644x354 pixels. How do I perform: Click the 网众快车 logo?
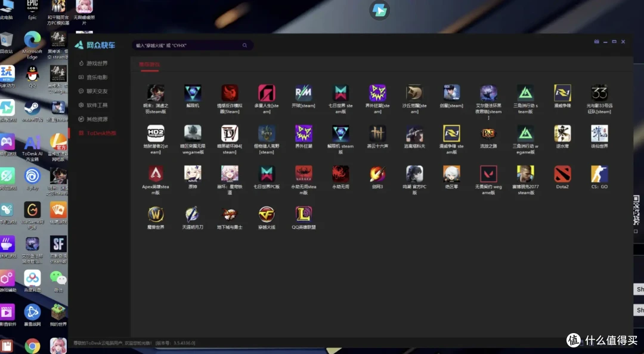95,45
